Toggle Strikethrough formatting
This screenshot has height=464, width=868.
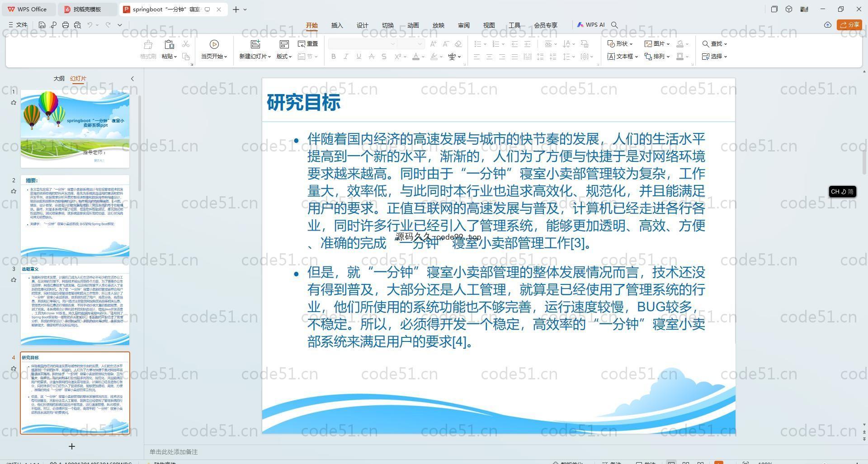click(x=371, y=57)
